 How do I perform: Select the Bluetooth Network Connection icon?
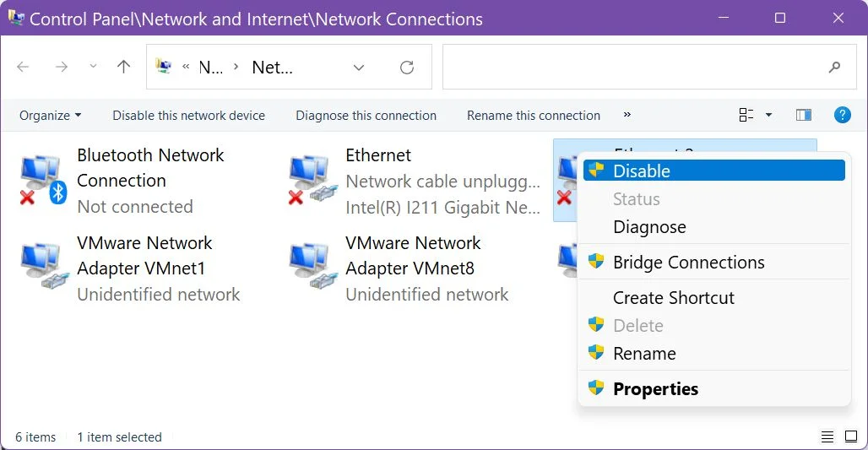click(43, 181)
